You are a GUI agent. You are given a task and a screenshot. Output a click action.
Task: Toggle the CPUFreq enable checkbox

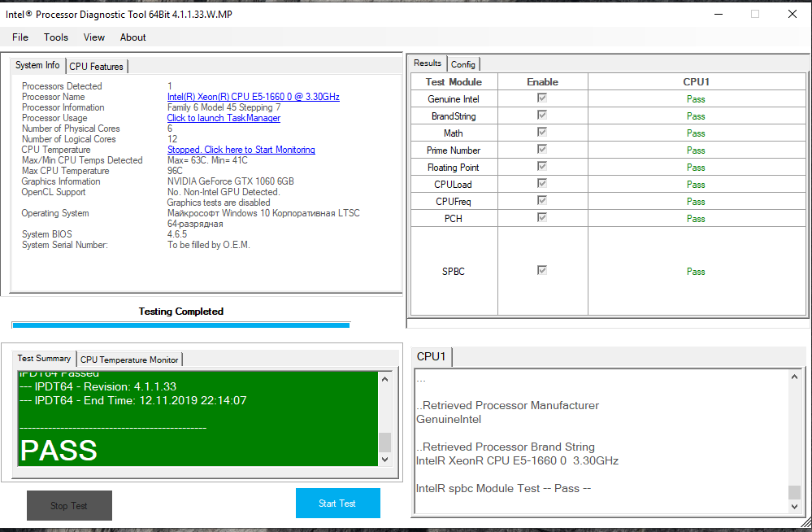click(x=541, y=200)
